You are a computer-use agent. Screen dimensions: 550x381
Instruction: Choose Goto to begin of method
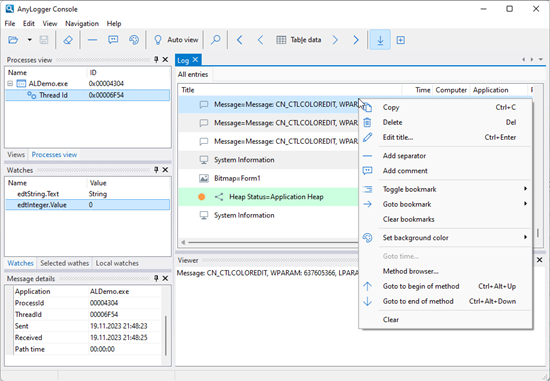[445, 286]
